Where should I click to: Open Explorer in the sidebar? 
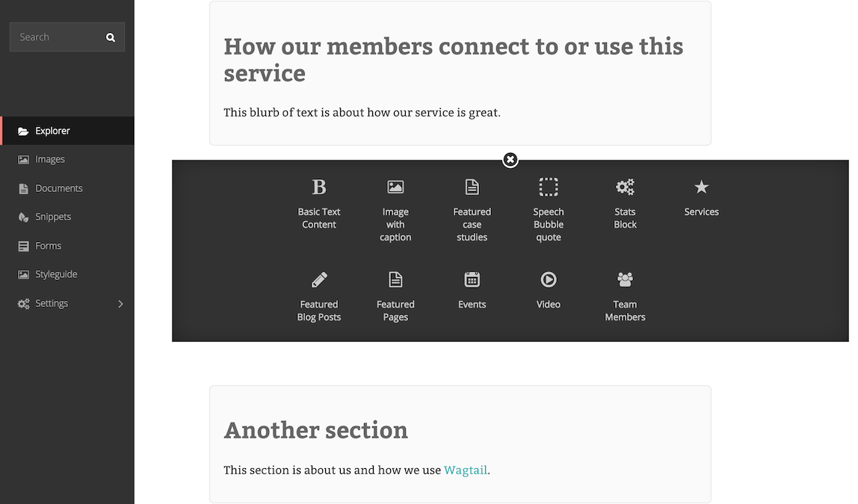point(67,131)
